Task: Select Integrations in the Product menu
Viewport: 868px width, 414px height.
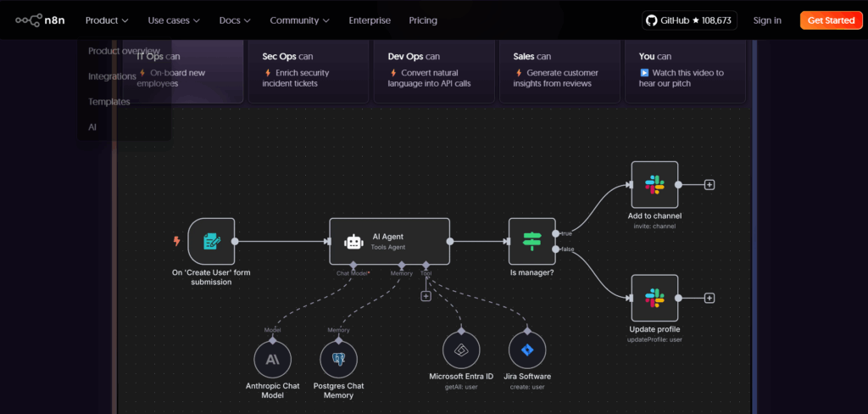Action: (112, 76)
